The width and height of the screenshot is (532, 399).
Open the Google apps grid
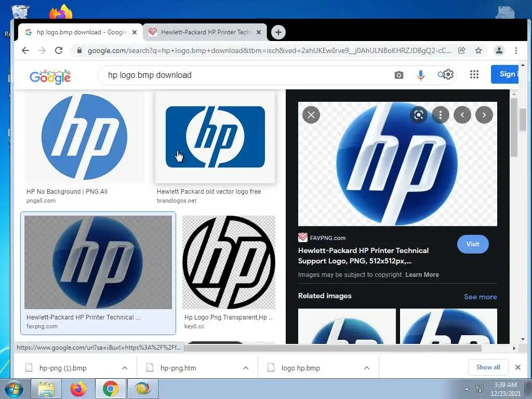tap(474, 74)
